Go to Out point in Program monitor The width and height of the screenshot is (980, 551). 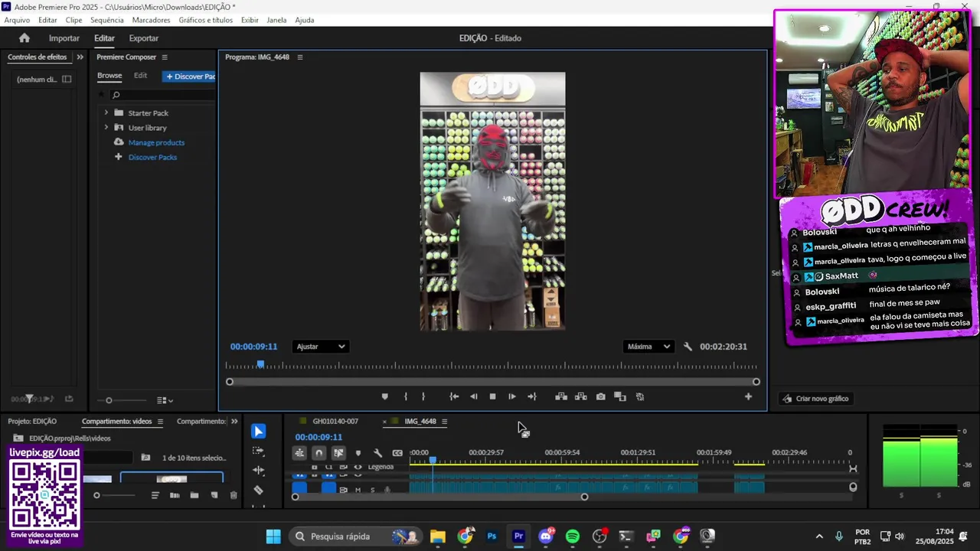(x=532, y=396)
